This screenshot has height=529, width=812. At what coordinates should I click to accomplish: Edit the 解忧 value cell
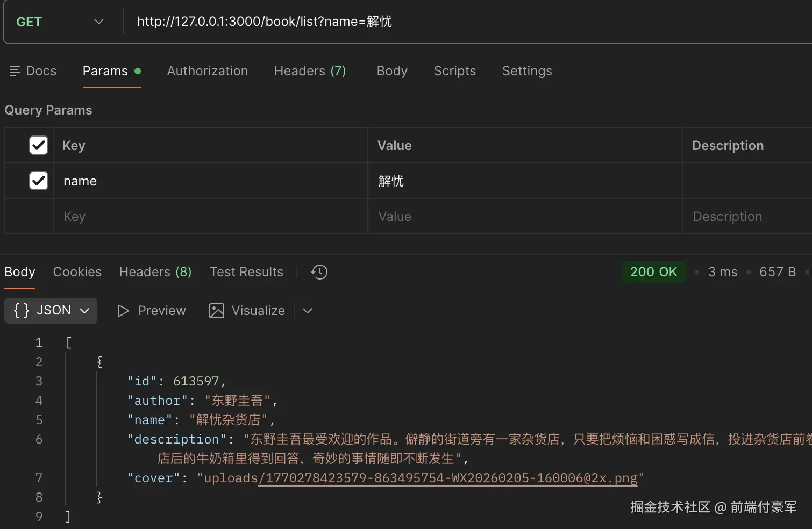[525, 181]
